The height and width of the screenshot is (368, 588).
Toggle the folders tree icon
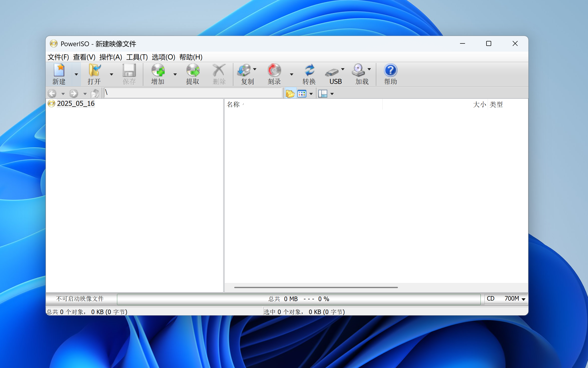[290, 94]
